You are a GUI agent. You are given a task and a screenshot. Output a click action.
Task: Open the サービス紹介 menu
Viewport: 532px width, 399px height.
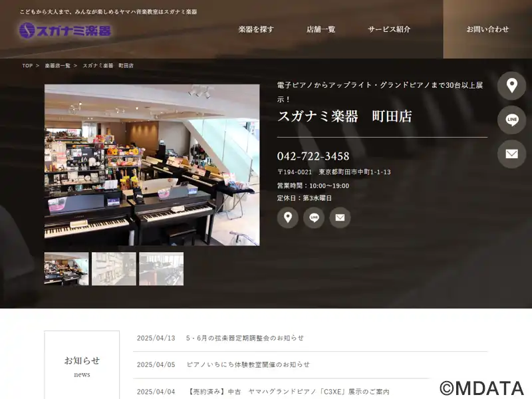point(389,29)
